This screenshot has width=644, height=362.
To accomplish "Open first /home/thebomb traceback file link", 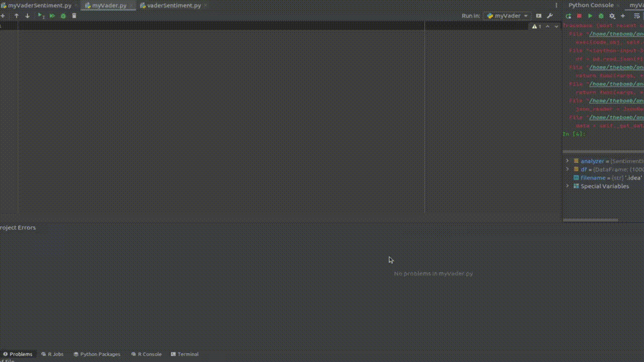I will click(616, 34).
